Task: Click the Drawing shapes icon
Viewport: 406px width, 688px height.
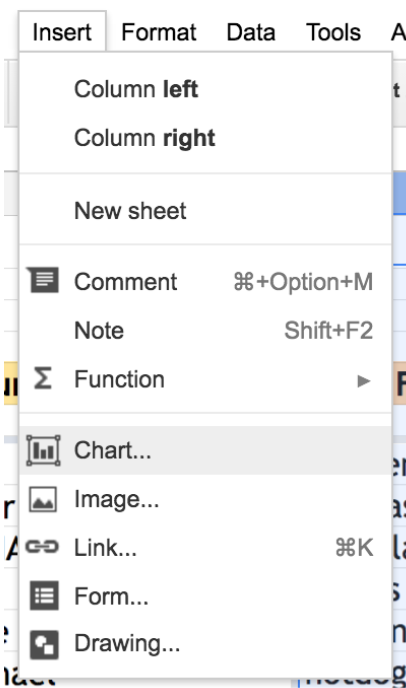Action: 44,644
